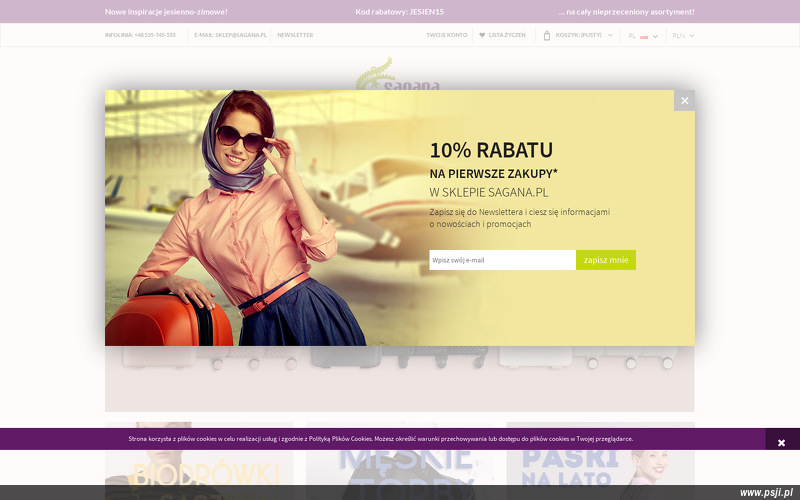Open the PL language dropdown arrow
800x500 pixels.
(656, 36)
